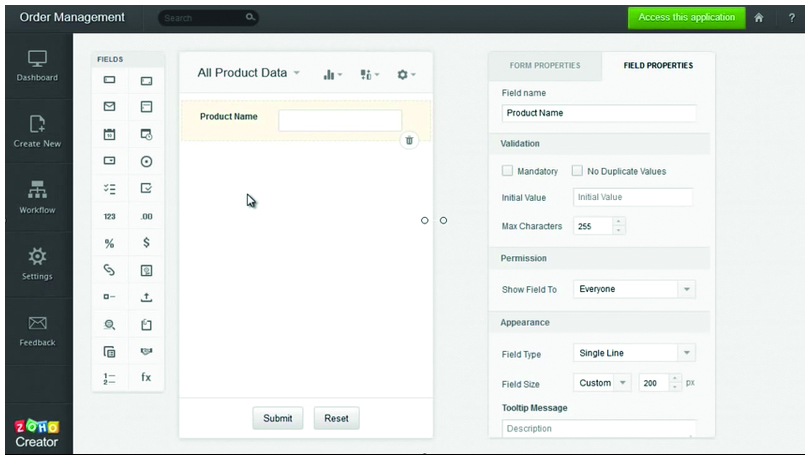This screenshot has height=458, width=811.
Task: Increase Field Size pixel value
Action: [675, 379]
